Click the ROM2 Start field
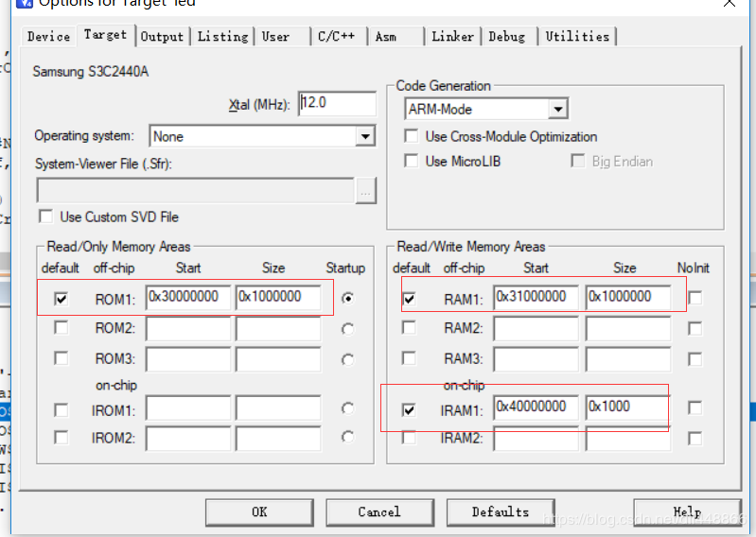The image size is (756, 537). 188,329
